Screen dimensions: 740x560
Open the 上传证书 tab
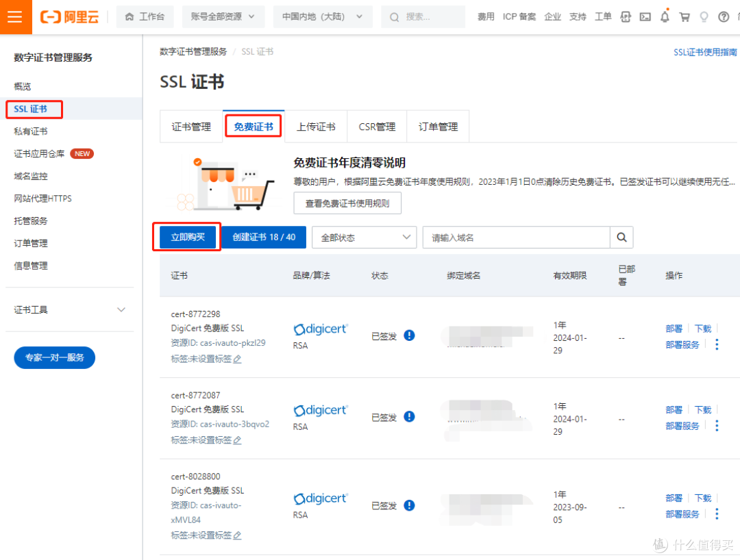point(316,127)
